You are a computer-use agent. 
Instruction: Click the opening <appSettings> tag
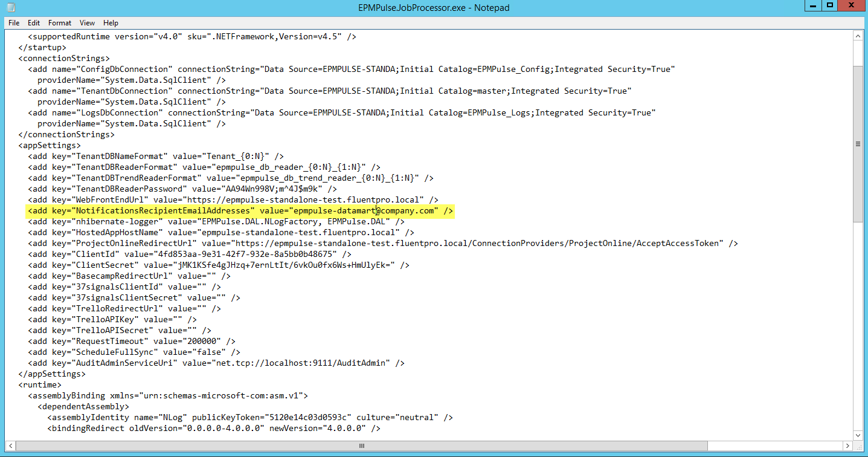coord(50,145)
